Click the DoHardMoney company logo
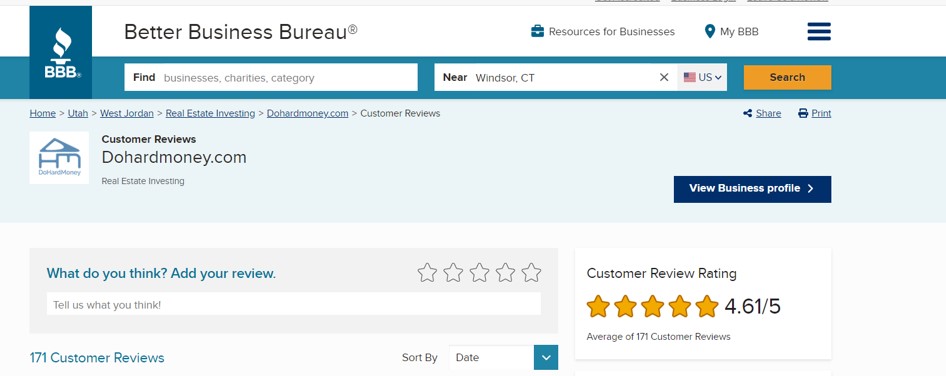The image size is (946, 376). [x=59, y=158]
